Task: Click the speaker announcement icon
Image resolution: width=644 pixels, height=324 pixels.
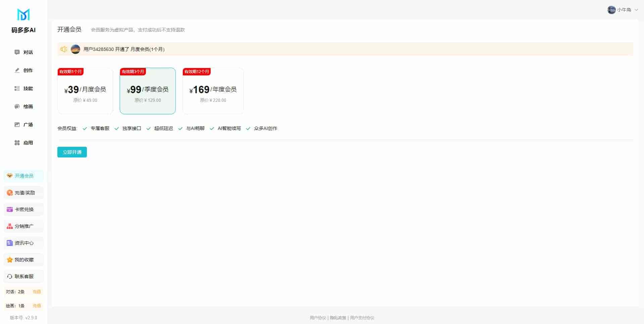Action: click(64, 49)
